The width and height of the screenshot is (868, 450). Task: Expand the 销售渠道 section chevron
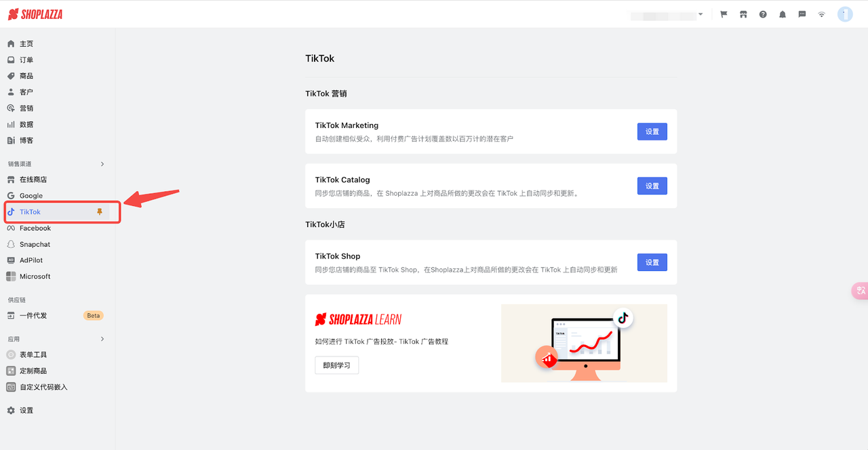point(102,164)
